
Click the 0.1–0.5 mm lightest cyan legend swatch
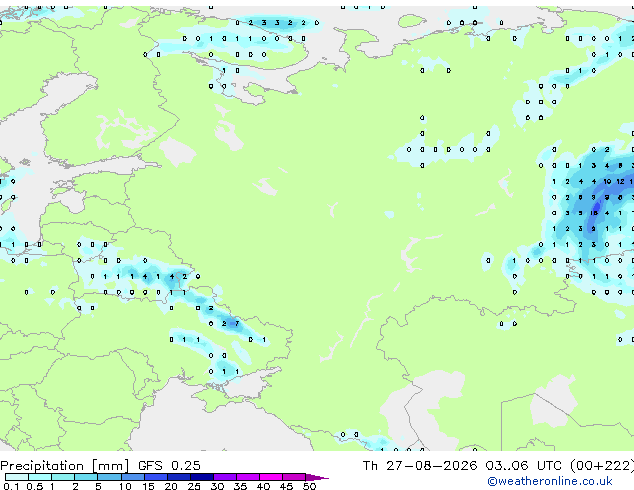pyautogui.click(x=17, y=477)
